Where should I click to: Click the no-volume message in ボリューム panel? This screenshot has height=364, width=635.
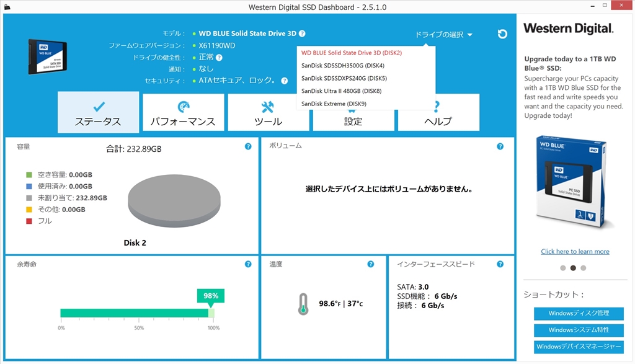(389, 189)
